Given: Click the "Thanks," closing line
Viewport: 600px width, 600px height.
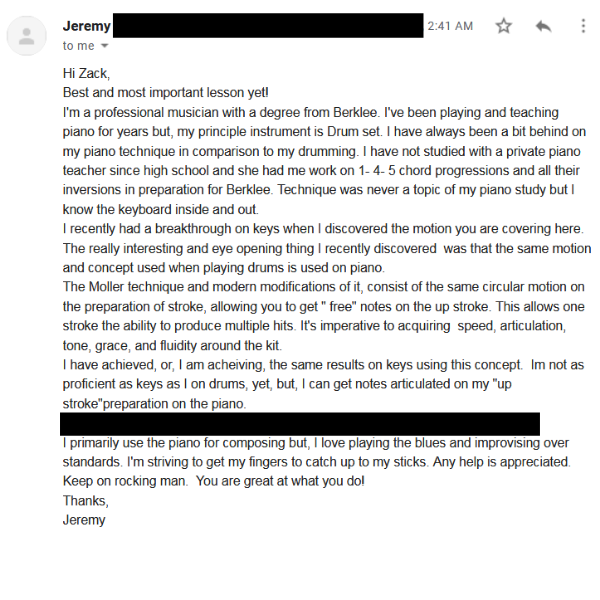Looking at the screenshot, I should point(85,500).
